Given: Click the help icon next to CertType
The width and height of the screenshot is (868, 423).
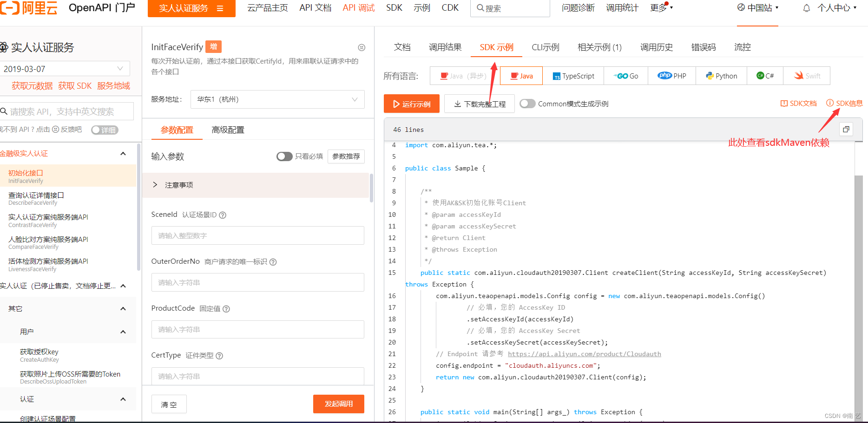Looking at the screenshot, I should coord(219,356).
